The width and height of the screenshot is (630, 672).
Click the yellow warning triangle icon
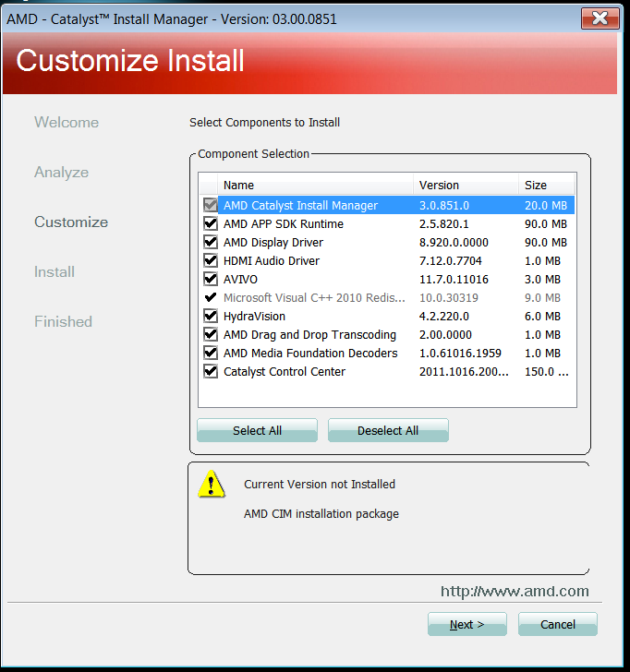click(x=211, y=484)
